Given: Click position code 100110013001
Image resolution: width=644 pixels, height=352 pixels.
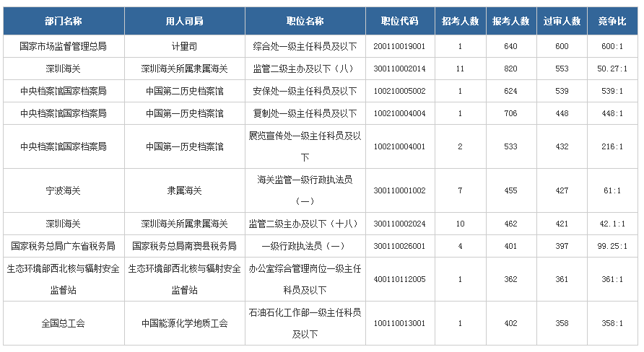Looking at the screenshot, I should click(400, 323).
